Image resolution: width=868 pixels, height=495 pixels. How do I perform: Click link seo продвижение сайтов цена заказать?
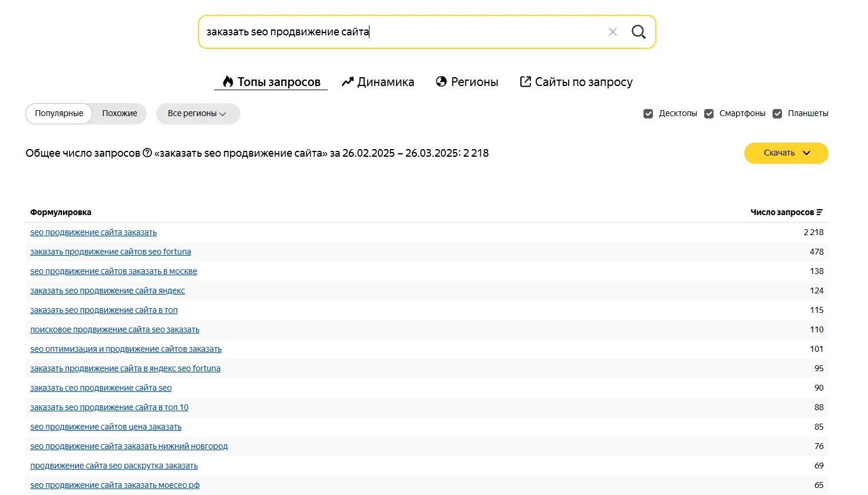coord(106,427)
